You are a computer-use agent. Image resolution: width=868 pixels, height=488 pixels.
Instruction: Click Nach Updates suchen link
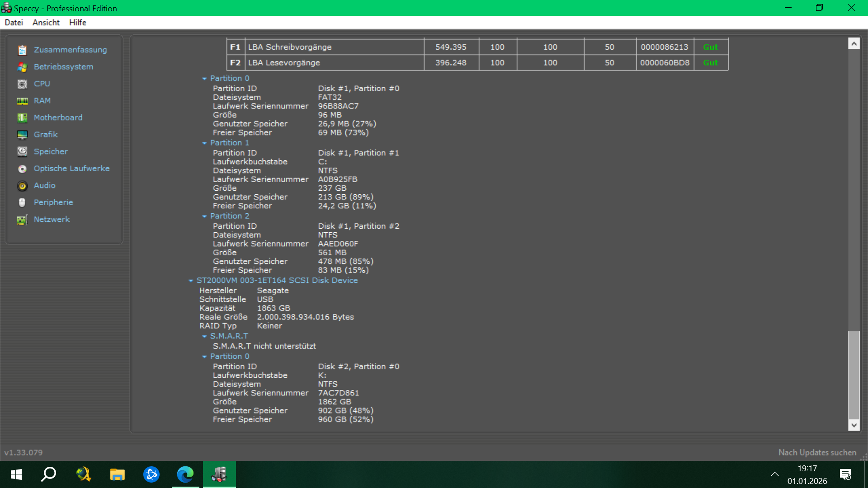[x=817, y=452]
